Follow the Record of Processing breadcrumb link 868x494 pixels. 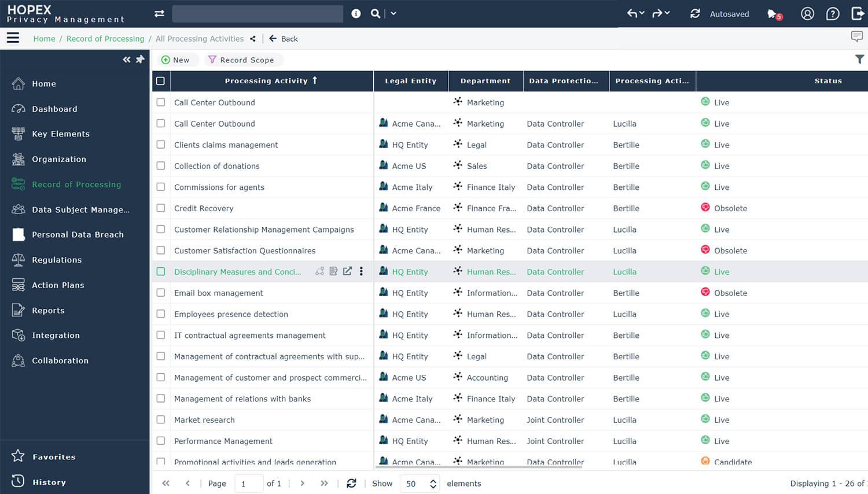pos(105,39)
